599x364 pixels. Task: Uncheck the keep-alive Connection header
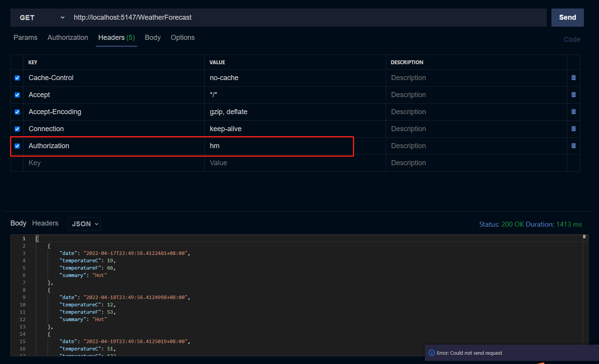17,128
